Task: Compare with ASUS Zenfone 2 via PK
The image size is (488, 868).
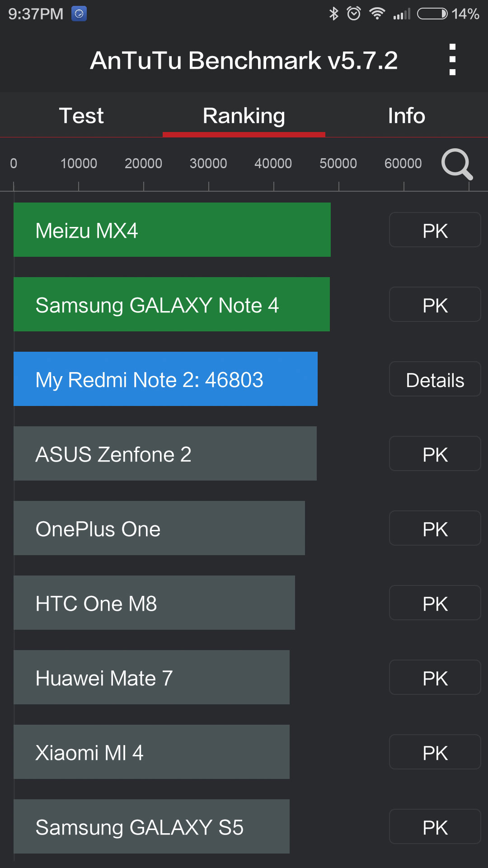Action: tap(435, 454)
